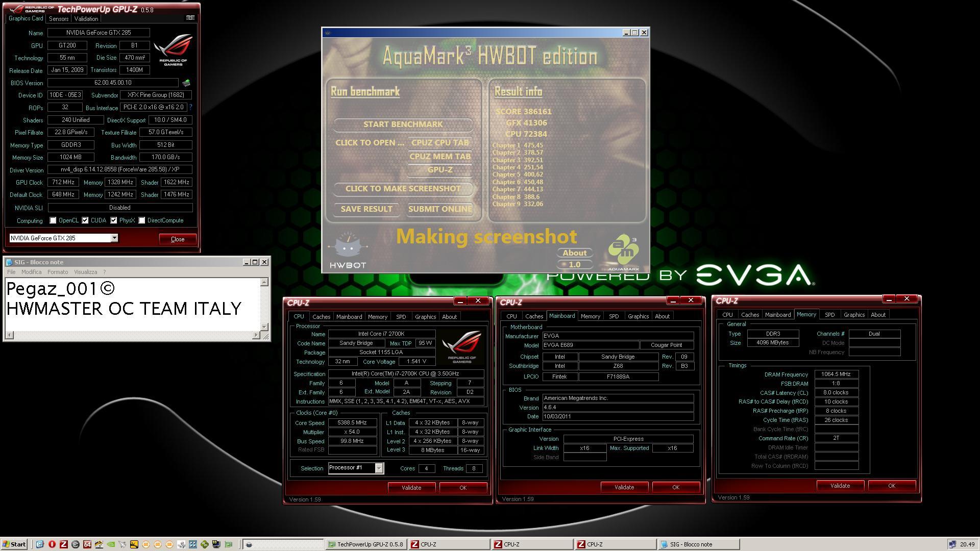Click the 1.0 version button in AquaMark
The image size is (980, 551).
(x=575, y=265)
